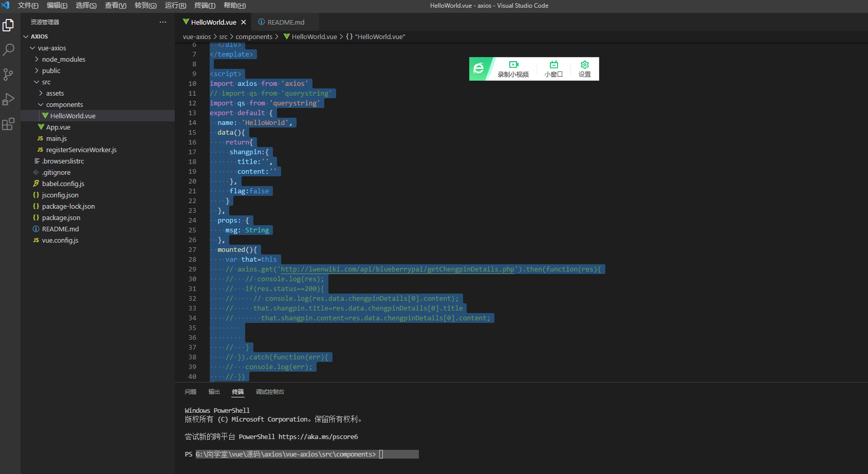This screenshot has height=474, width=868.
Task: Open the 终端(T) menu
Action: tap(205, 5)
